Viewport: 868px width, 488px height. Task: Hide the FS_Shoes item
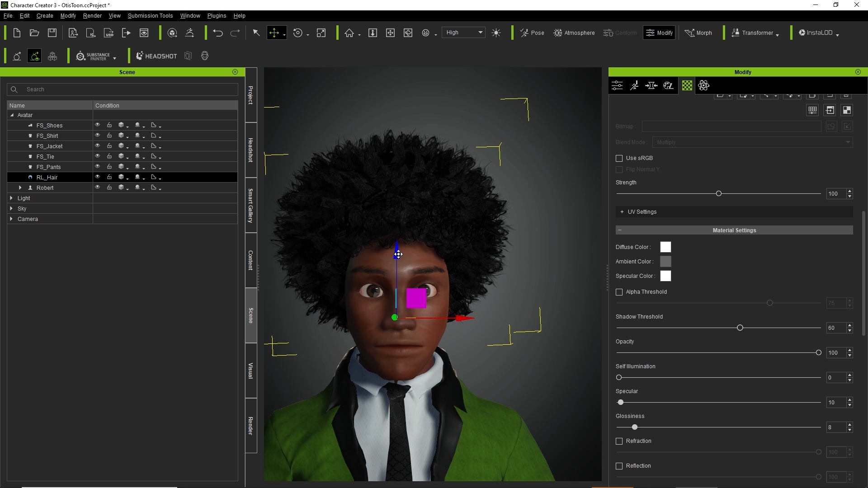[97, 125]
